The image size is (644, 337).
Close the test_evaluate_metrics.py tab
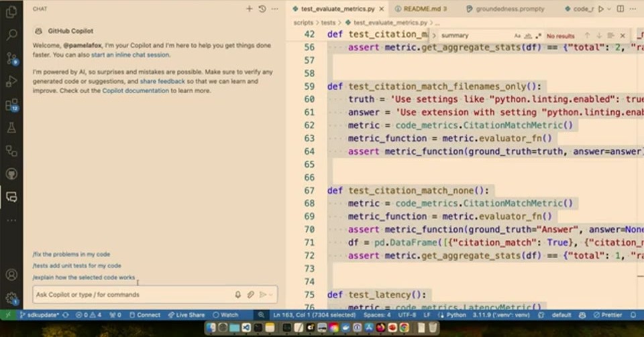click(x=382, y=9)
